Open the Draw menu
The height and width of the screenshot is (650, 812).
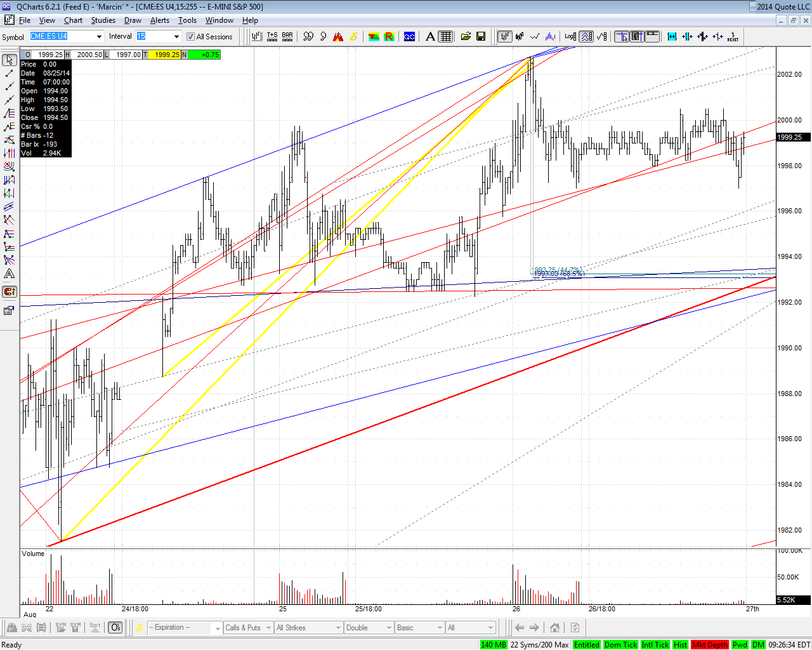(x=133, y=20)
